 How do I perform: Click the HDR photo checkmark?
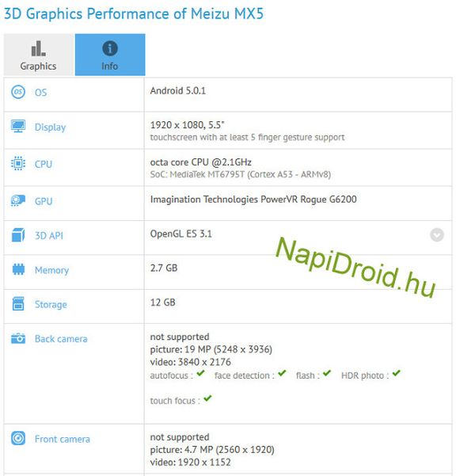click(x=397, y=373)
